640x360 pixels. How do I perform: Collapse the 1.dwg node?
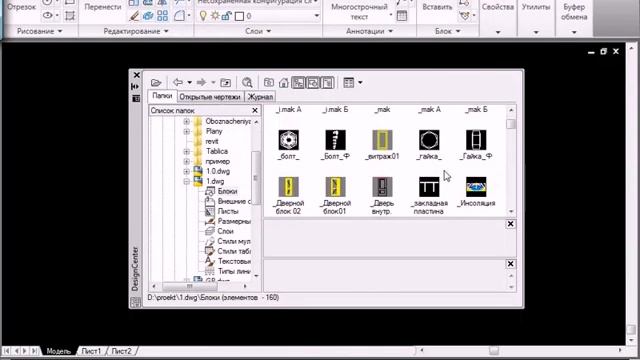pyautogui.click(x=187, y=182)
